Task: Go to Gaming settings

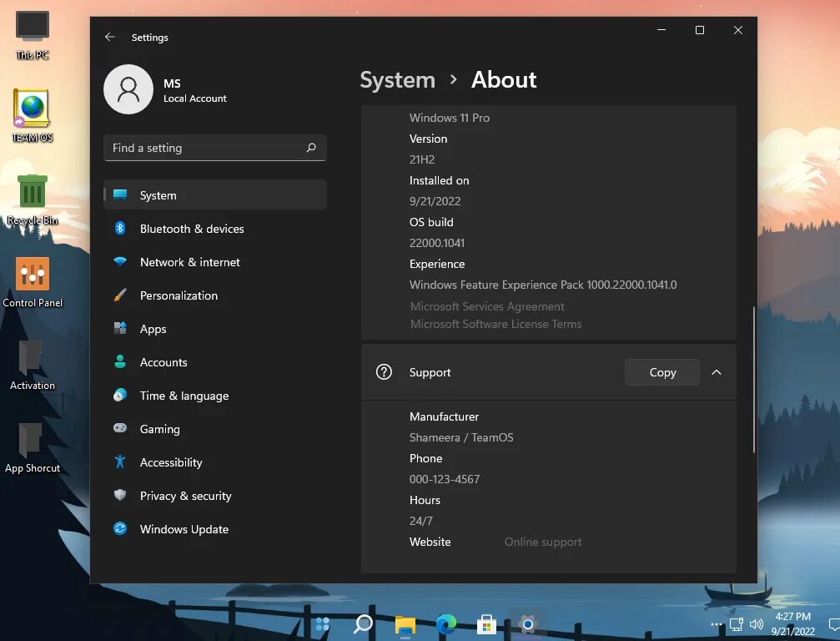Action: coord(215,429)
